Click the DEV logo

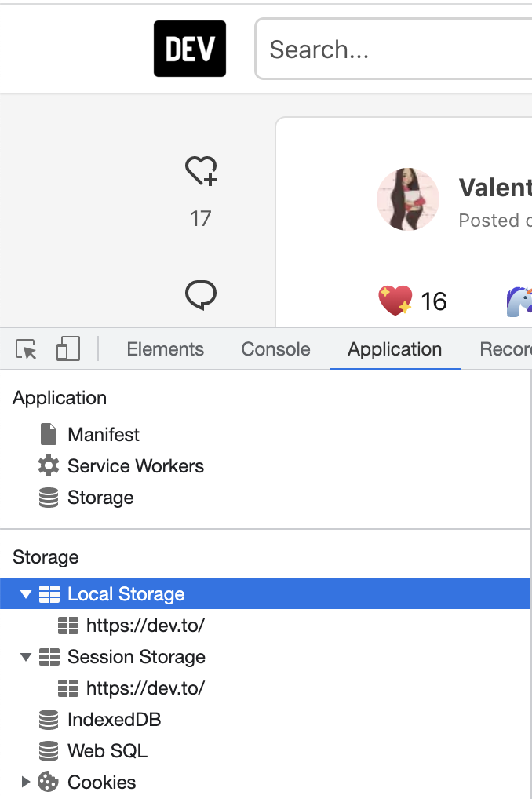pyautogui.click(x=190, y=48)
